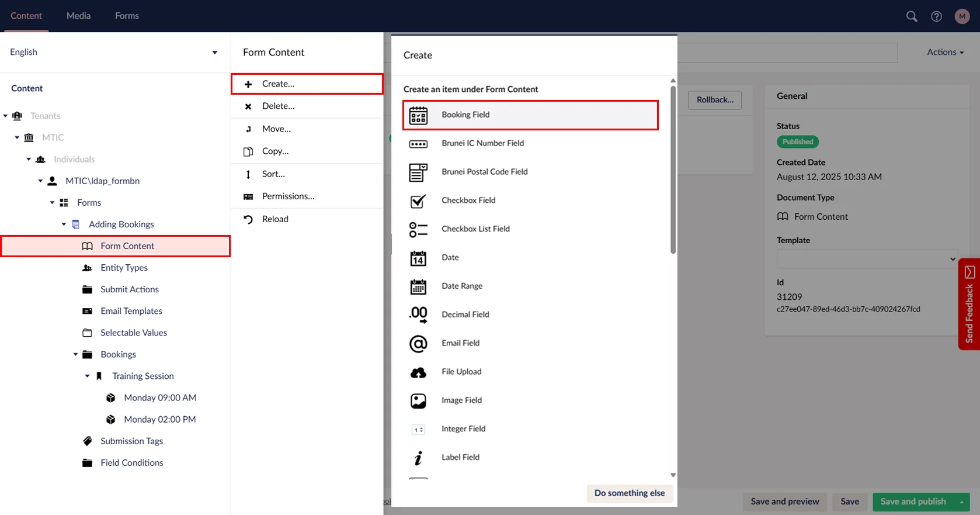Open the help question mark icon
The image size is (980, 515).
click(936, 16)
